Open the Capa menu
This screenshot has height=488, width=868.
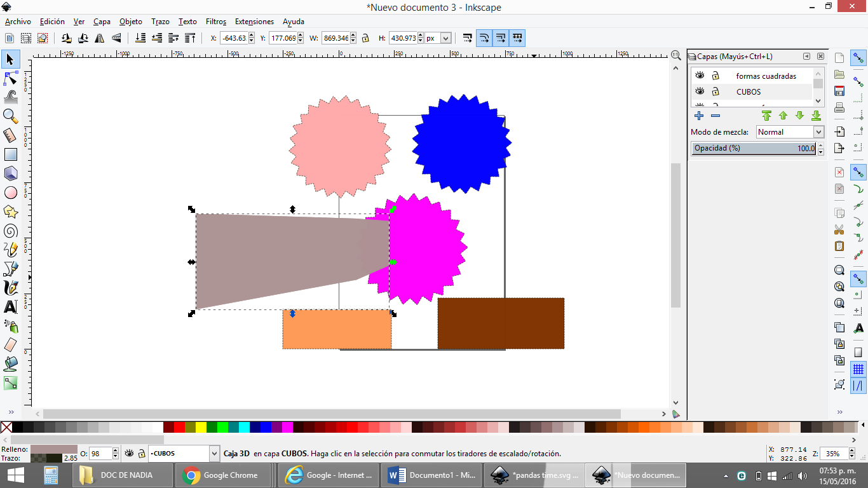pos(102,22)
